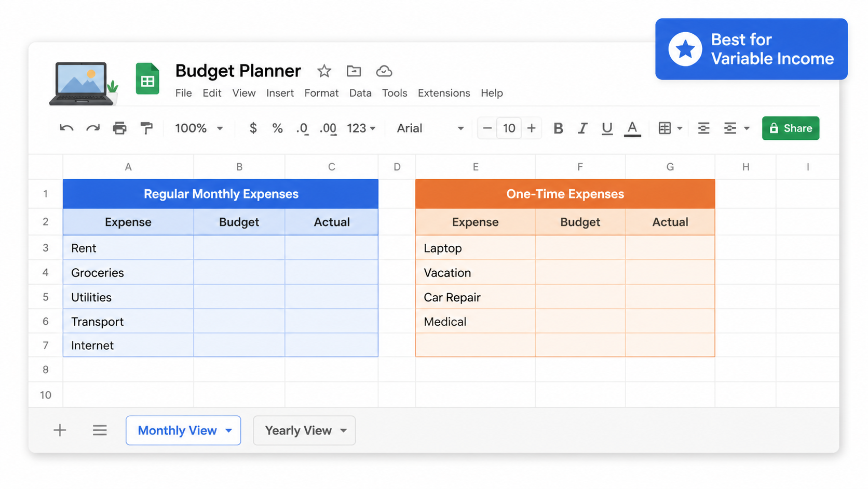Image resolution: width=868 pixels, height=489 pixels.
Task: Select the Transport cell
Action: point(128,321)
